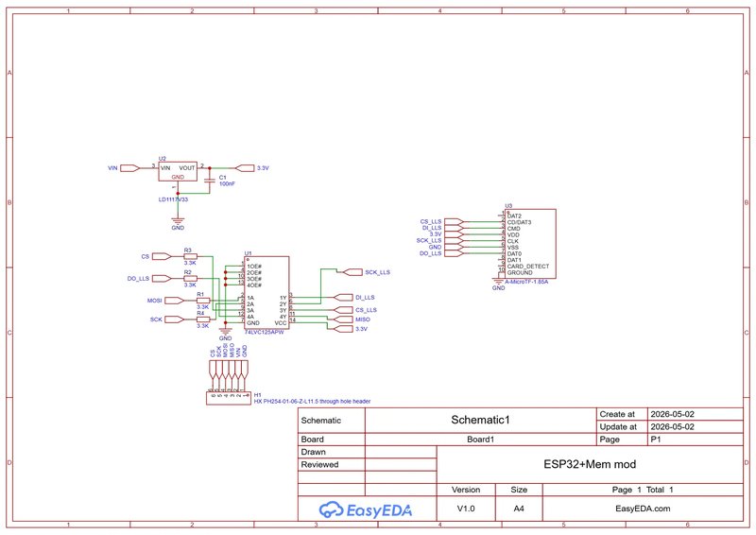Click the 74LVC125APW part name text

tap(264, 332)
